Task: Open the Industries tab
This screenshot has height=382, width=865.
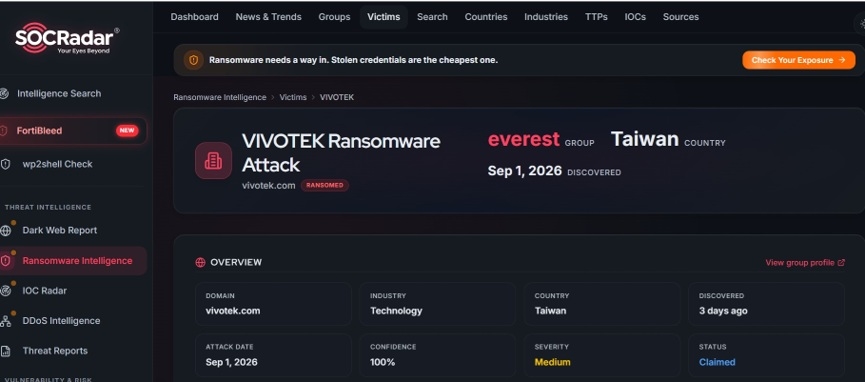Action: coord(546,17)
